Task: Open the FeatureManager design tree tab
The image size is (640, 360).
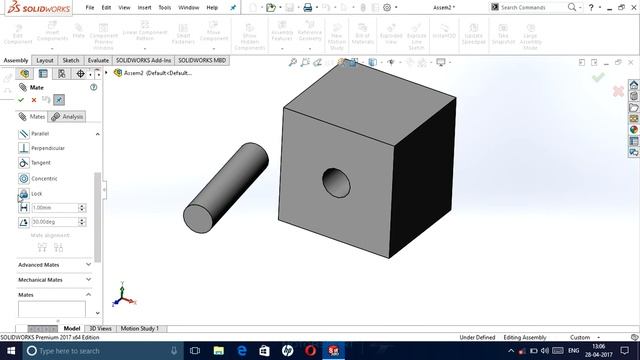Action: (x=24, y=73)
